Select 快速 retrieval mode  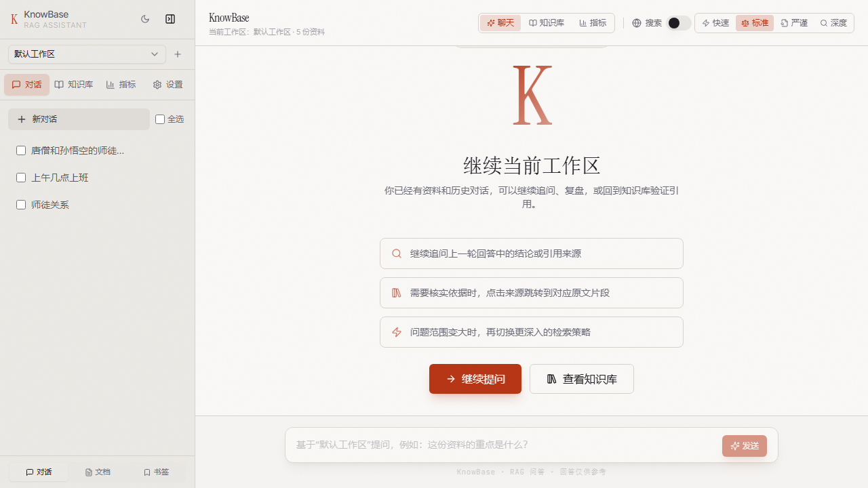[715, 23]
